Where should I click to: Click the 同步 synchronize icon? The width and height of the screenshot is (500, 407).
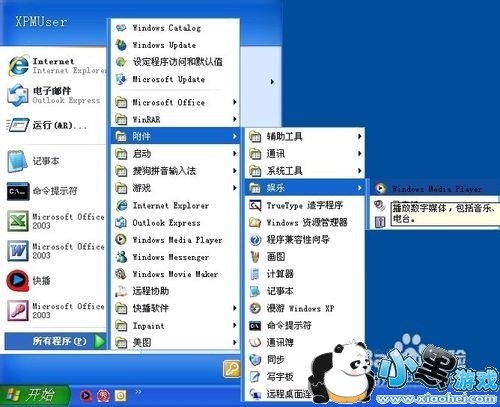coord(255,360)
